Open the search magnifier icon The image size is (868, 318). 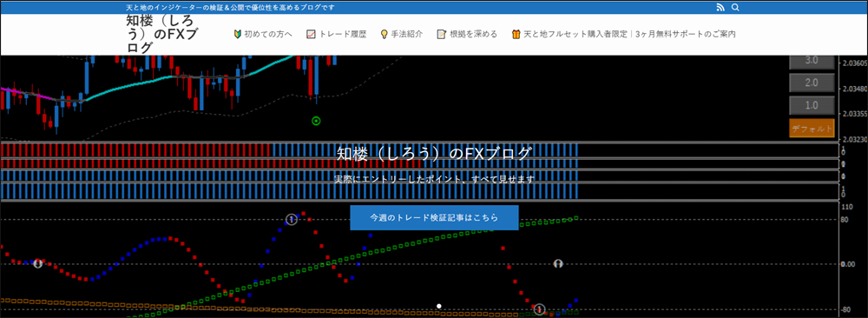click(x=735, y=7)
